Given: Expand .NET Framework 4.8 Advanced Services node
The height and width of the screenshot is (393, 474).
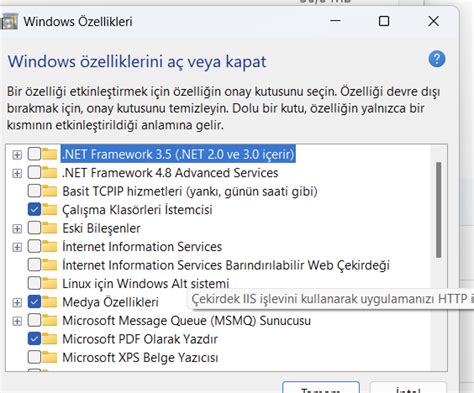Looking at the screenshot, I should point(17,173).
